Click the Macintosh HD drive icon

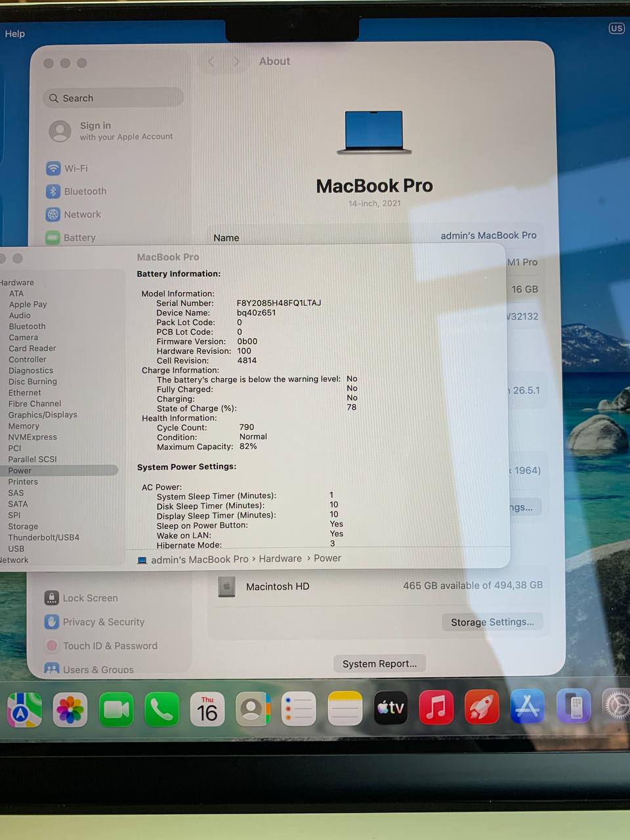pos(226,587)
